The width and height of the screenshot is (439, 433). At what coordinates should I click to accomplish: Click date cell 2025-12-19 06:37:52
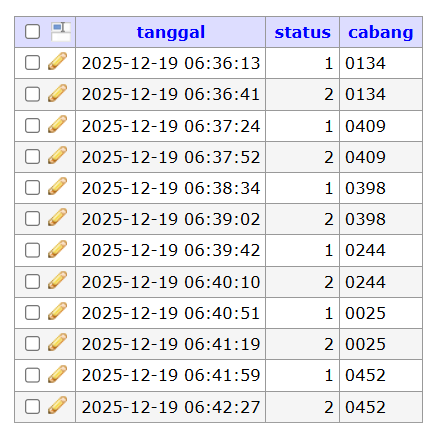pyautogui.click(x=171, y=157)
